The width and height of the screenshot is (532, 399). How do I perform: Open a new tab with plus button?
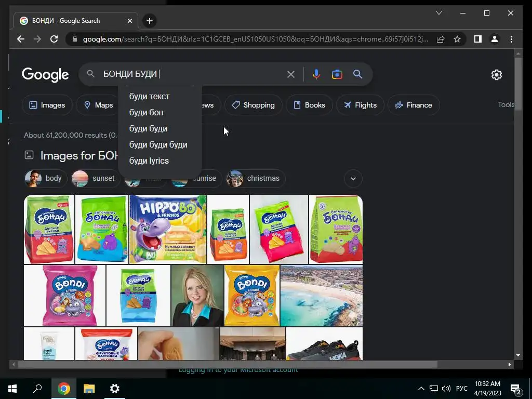[x=149, y=21]
